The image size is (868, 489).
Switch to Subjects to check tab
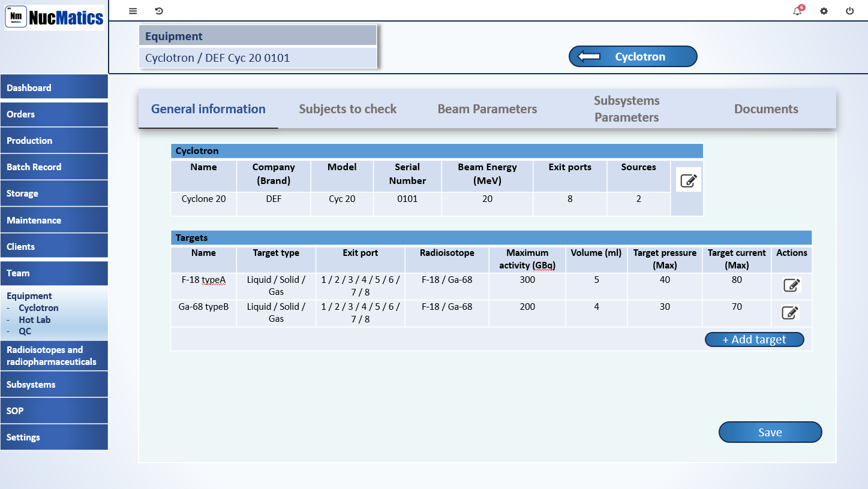(x=347, y=109)
